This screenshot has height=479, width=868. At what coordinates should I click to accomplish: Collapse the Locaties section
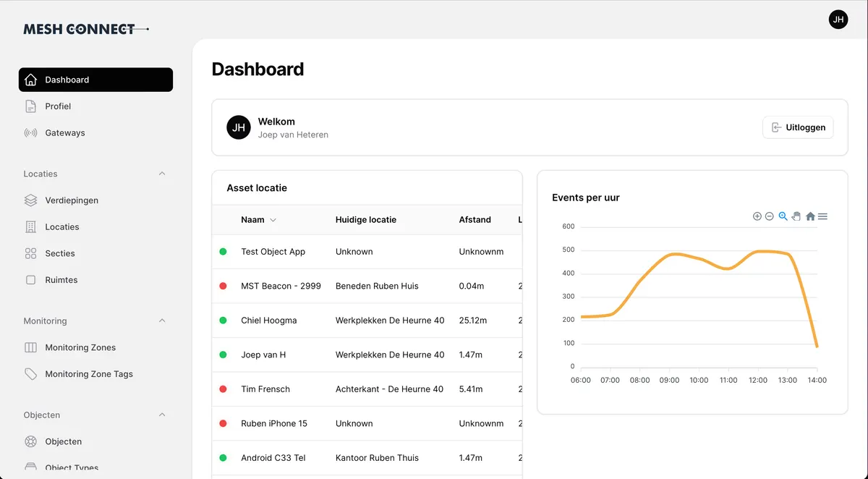(x=162, y=174)
